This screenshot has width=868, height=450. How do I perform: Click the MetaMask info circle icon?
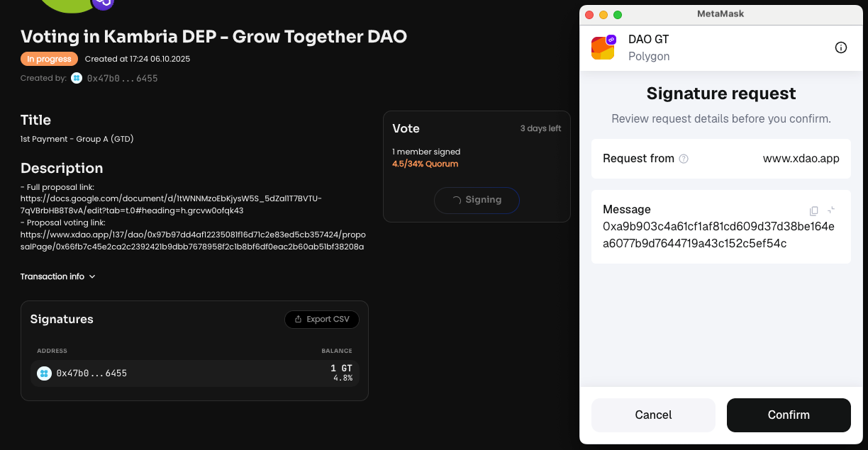coord(841,47)
